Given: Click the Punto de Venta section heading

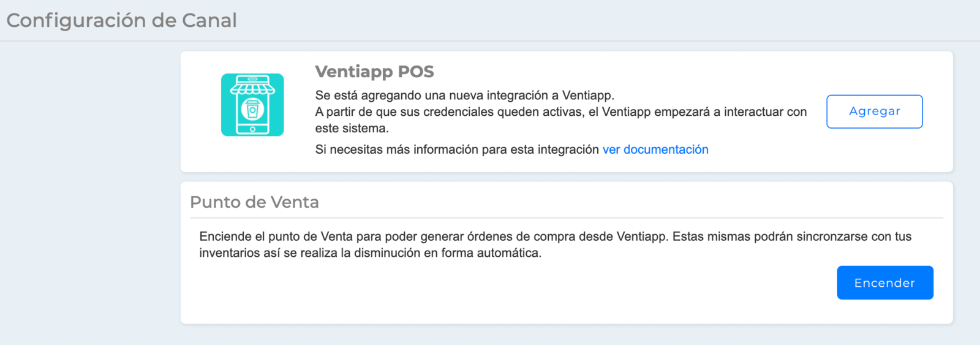Looking at the screenshot, I should [254, 202].
